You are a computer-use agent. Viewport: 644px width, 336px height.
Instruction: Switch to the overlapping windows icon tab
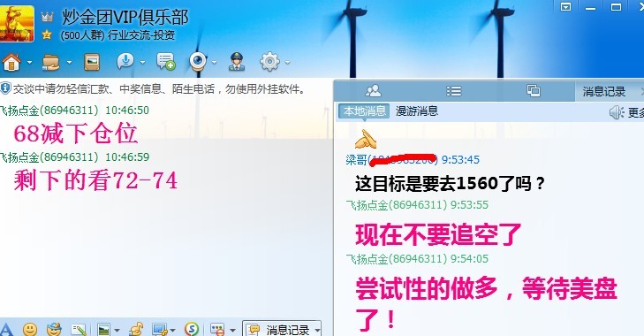533,90
